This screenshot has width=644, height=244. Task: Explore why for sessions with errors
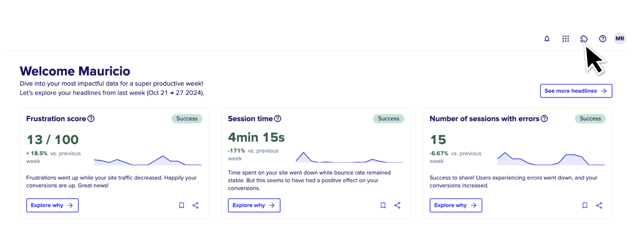[456, 205]
